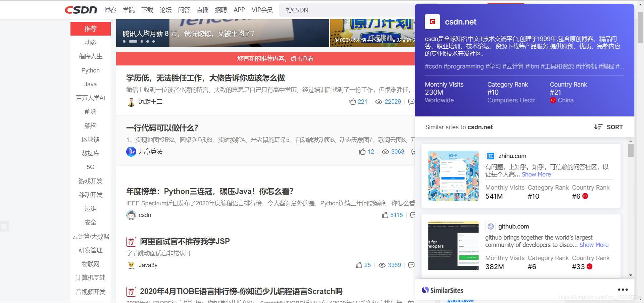
Task: Click the eye views icon showing 22529
Action: tap(379, 102)
